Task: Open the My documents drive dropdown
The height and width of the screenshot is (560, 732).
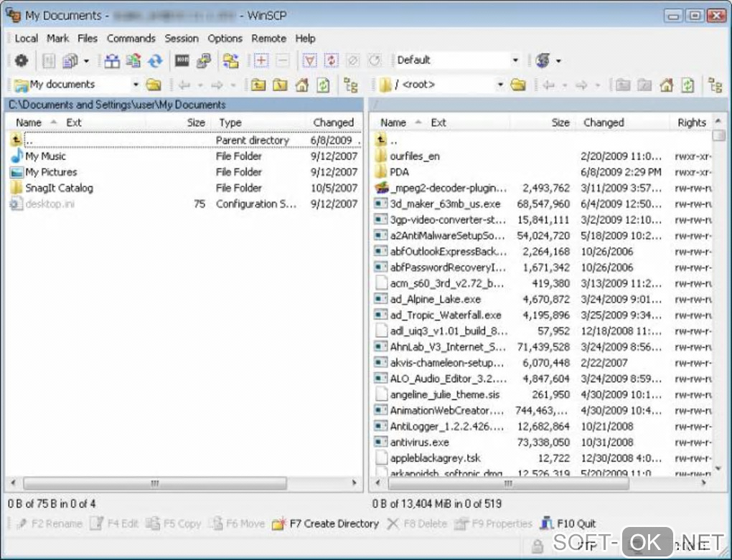Action: (x=136, y=85)
